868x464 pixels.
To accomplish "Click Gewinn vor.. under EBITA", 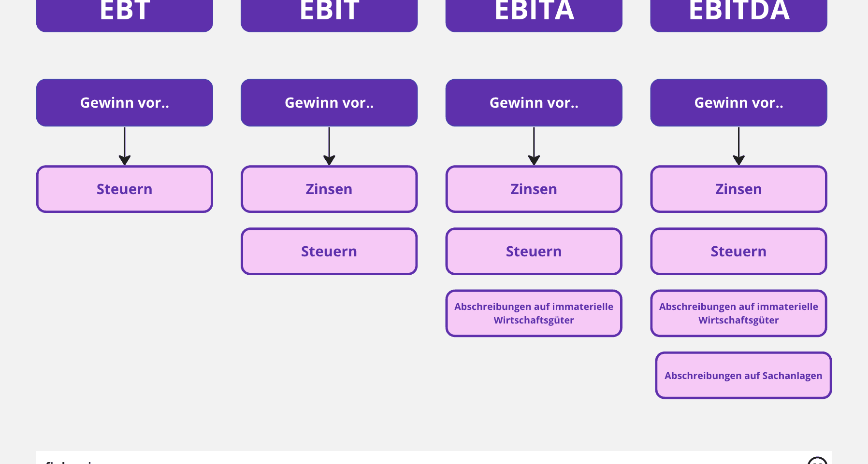I will coord(534,103).
